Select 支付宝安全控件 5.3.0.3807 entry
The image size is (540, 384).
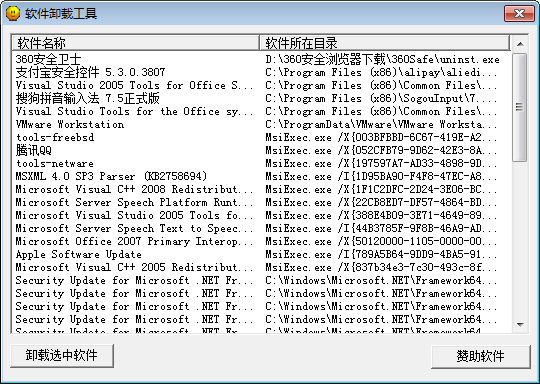pyautogui.click(x=90, y=72)
